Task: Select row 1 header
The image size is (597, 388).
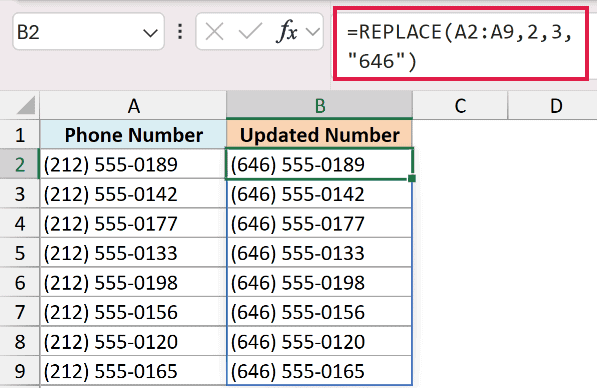Action: (x=20, y=135)
